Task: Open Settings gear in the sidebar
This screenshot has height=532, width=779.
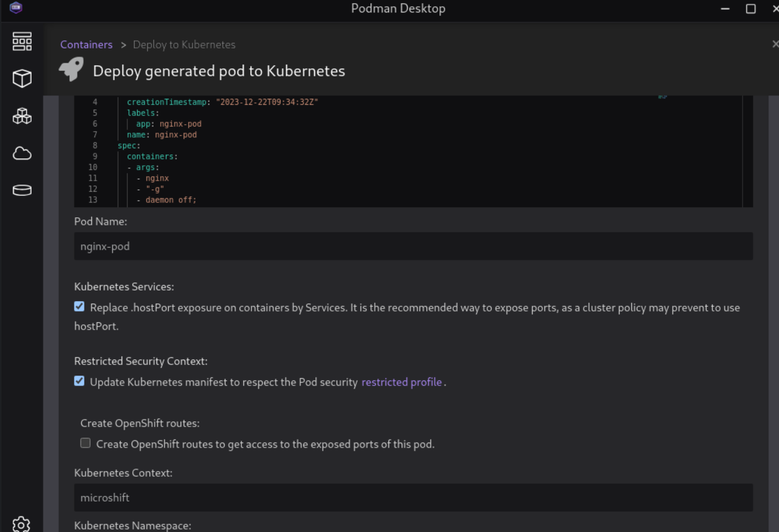Action: 22,524
